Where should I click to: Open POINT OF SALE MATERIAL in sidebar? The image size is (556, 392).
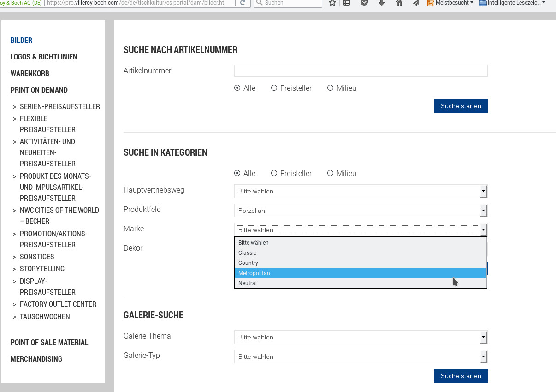pyautogui.click(x=49, y=342)
